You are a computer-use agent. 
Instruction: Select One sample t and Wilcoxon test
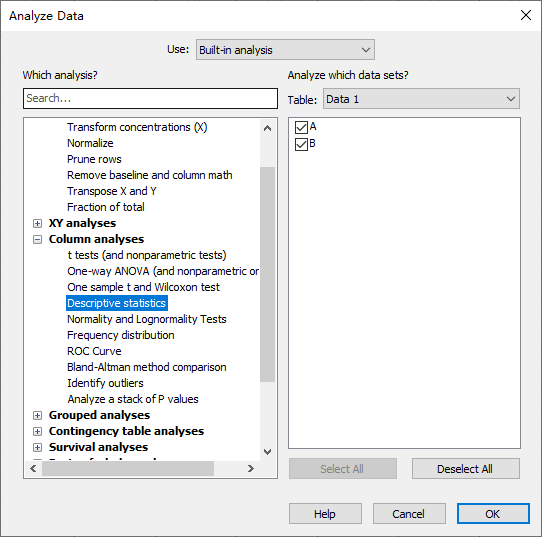point(143,287)
